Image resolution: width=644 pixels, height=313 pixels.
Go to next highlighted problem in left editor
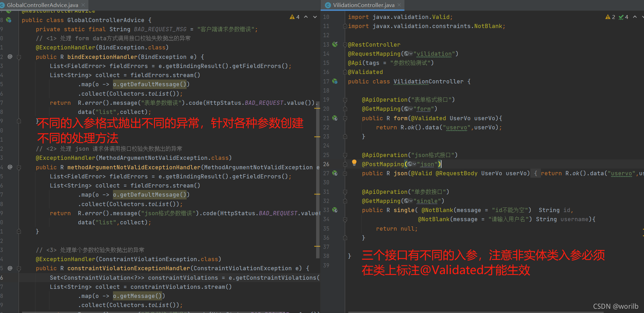(x=315, y=17)
